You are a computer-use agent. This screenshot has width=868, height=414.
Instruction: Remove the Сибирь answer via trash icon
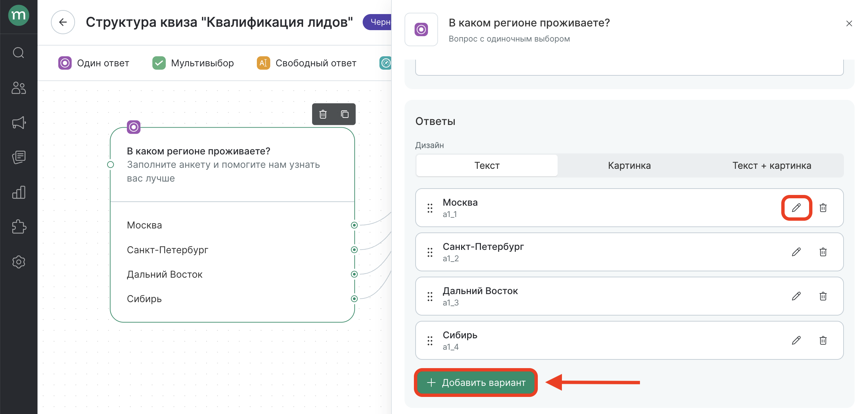click(x=823, y=340)
